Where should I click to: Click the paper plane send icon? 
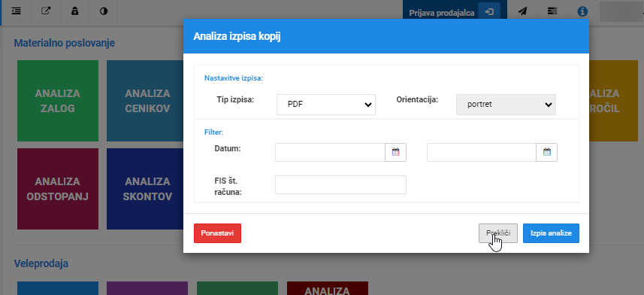[522, 11]
